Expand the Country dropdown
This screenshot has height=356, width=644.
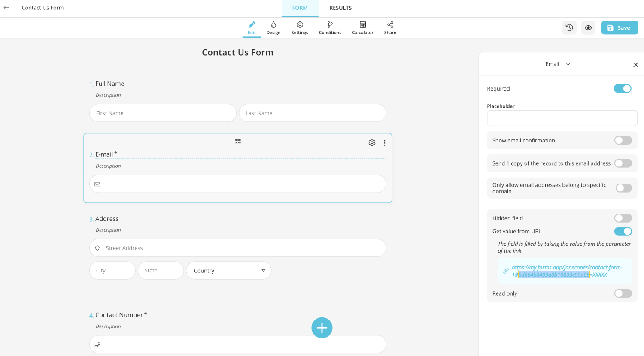coord(263,270)
